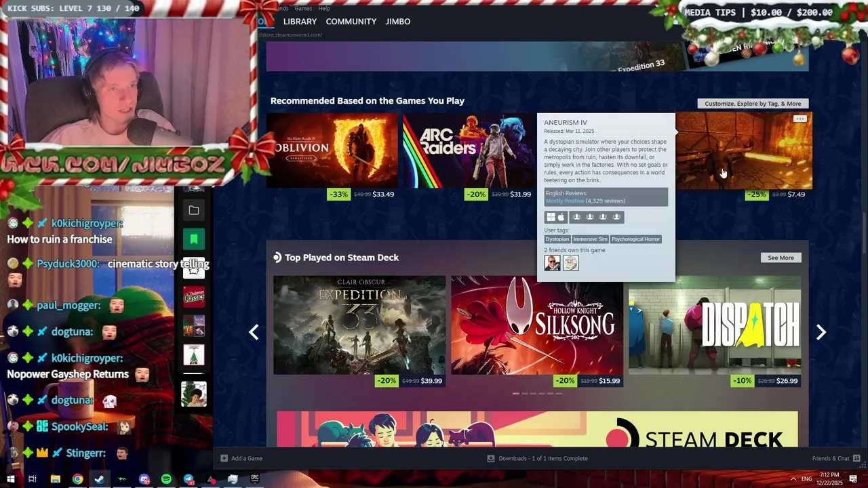Open Spotify from the taskbar
This screenshot has width=868, height=488.
[x=166, y=479]
